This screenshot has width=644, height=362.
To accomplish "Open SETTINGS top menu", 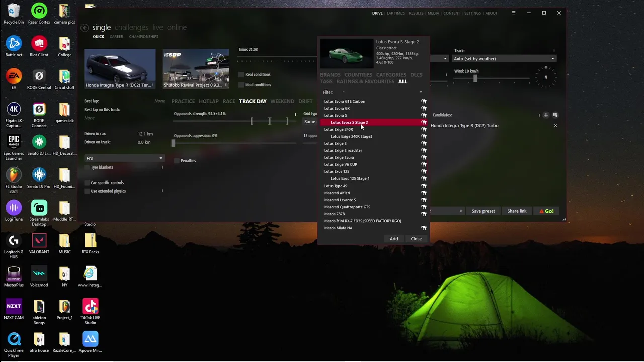I will (x=472, y=13).
